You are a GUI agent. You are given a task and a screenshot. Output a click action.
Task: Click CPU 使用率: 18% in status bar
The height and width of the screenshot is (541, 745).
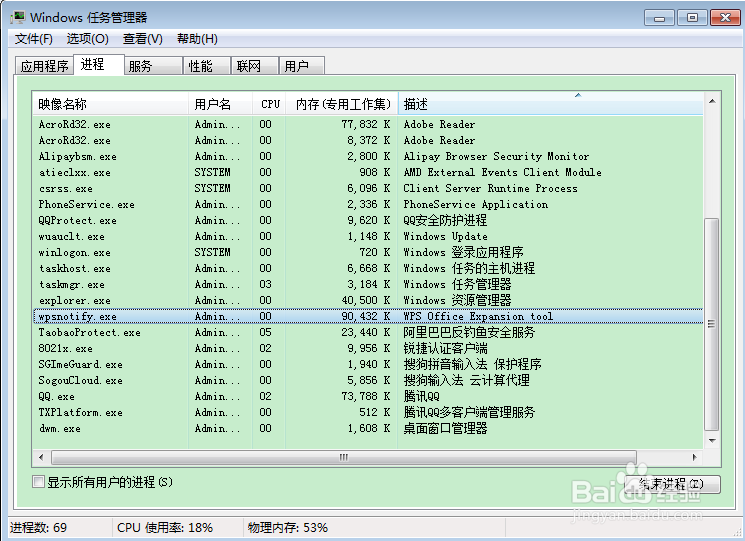(x=165, y=528)
